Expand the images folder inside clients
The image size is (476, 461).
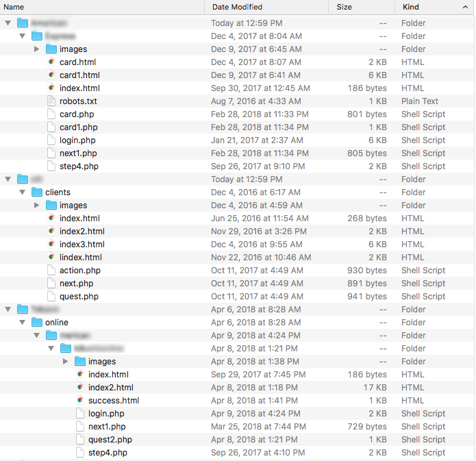(x=36, y=205)
